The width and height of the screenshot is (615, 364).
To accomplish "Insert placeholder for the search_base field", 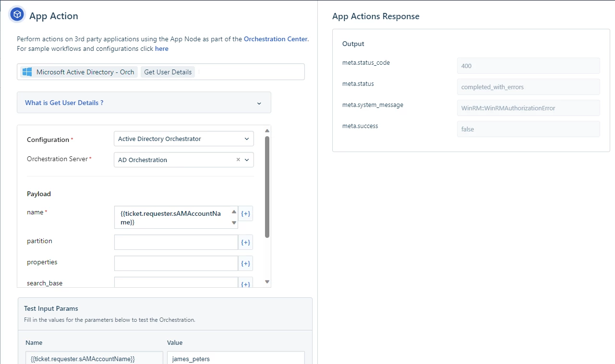I will [245, 283].
